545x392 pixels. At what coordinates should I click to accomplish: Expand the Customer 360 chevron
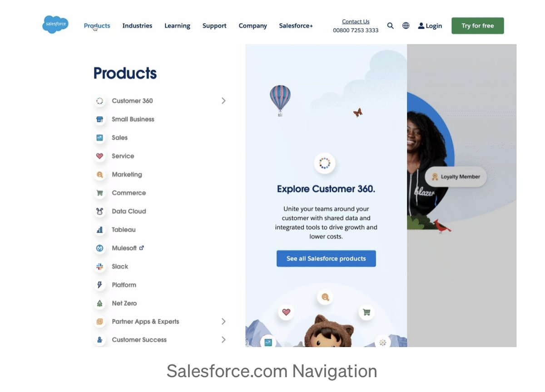223,101
